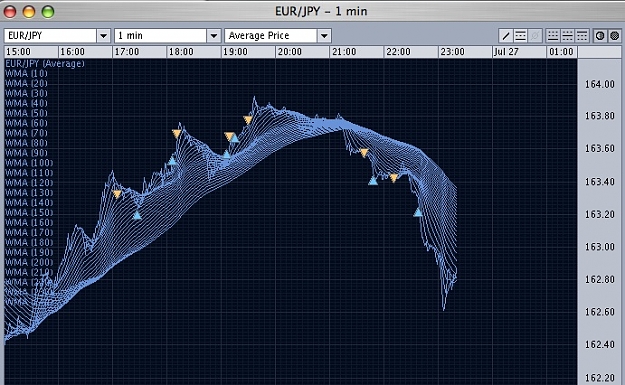
Task: Select the WMA (60) legend entry
Action: [26, 124]
